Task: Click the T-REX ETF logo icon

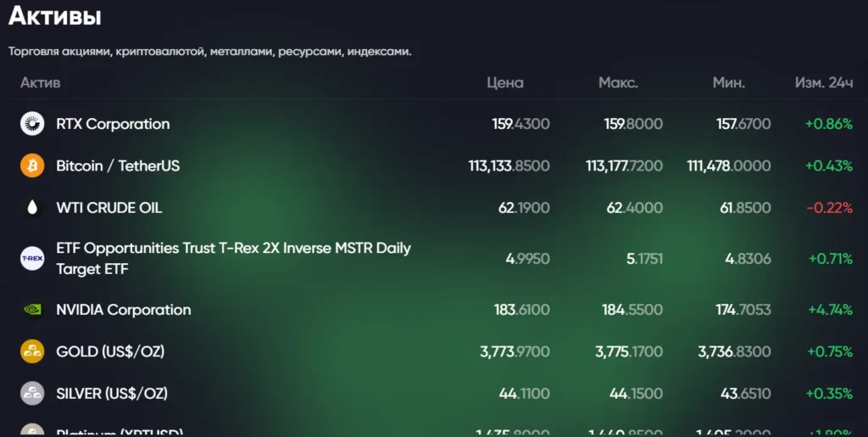Action: tap(32, 258)
